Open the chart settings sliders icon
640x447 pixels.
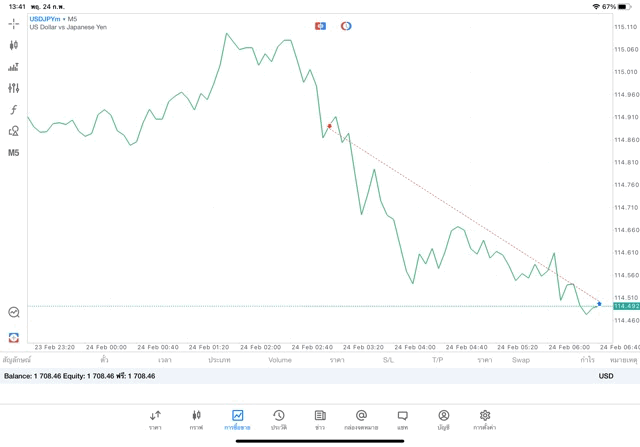[x=14, y=88]
